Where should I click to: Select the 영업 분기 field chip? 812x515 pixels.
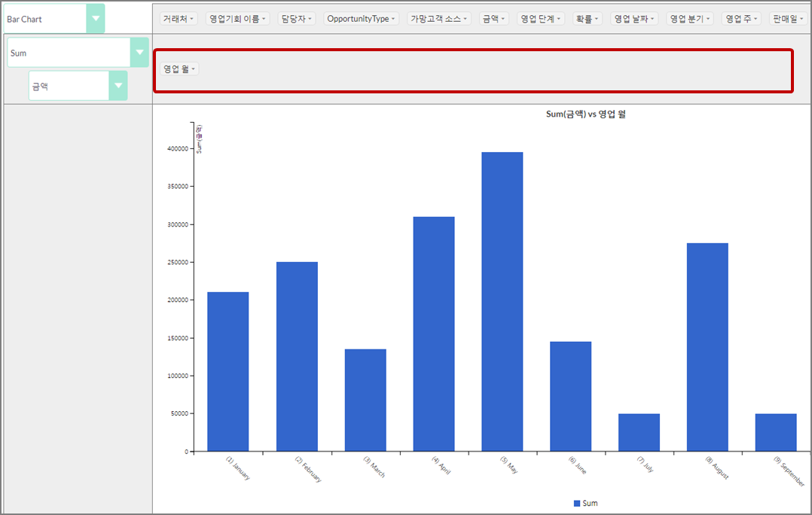point(690,19)
